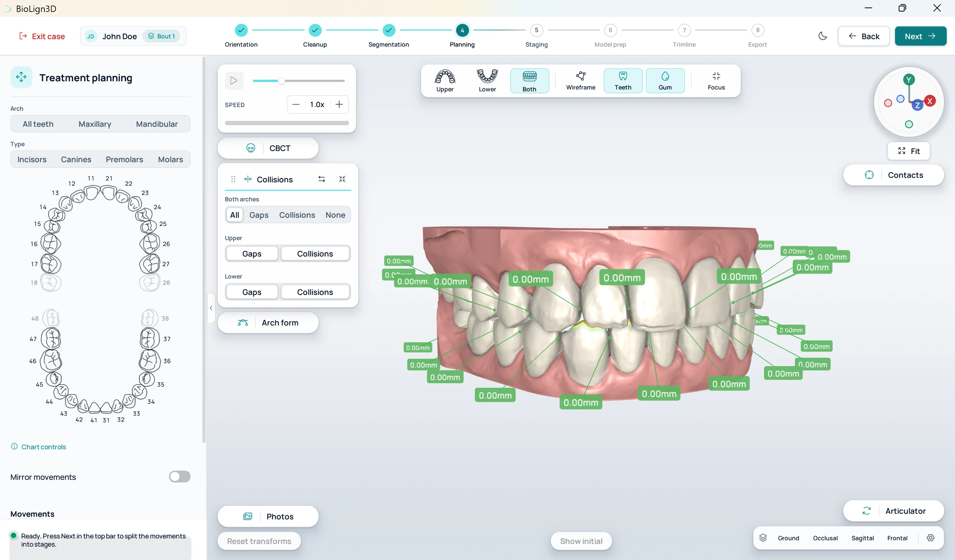The height and width of the screenshot is (560, 955).
Task: Click the layers icon beside Ground
Action: pyautogui.click(x=763, y=538)
